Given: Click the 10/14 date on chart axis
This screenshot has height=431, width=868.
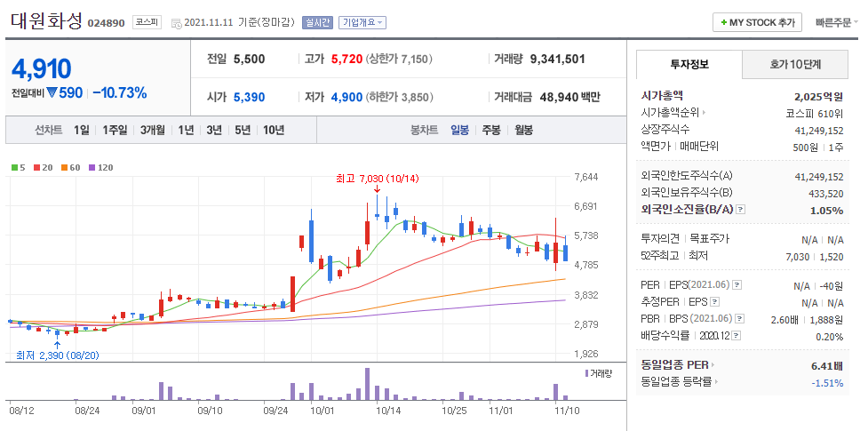Looking at the screenshot, I should click(388, 411).
